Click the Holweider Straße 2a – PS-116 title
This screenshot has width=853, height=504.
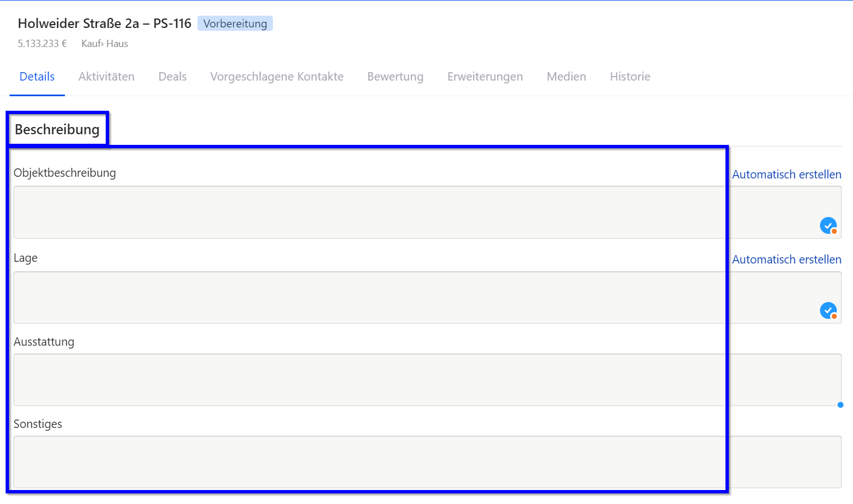pos(105,23)
